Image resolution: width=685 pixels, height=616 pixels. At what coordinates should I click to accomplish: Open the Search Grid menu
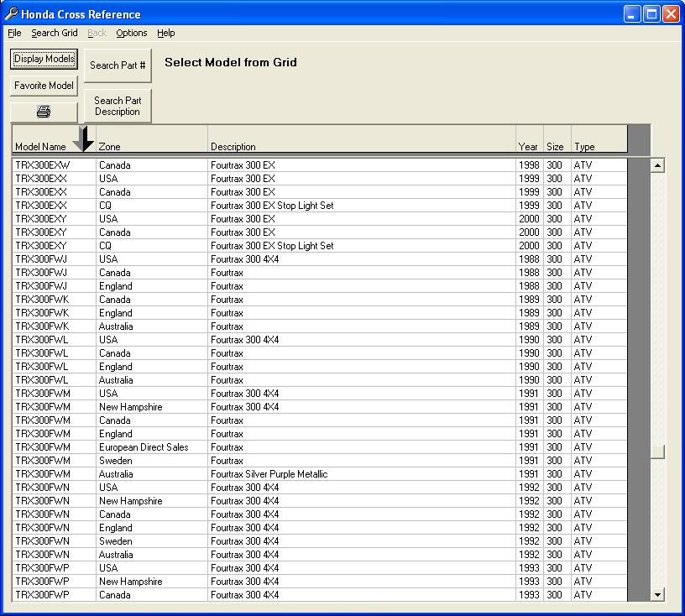coord(55,33)
